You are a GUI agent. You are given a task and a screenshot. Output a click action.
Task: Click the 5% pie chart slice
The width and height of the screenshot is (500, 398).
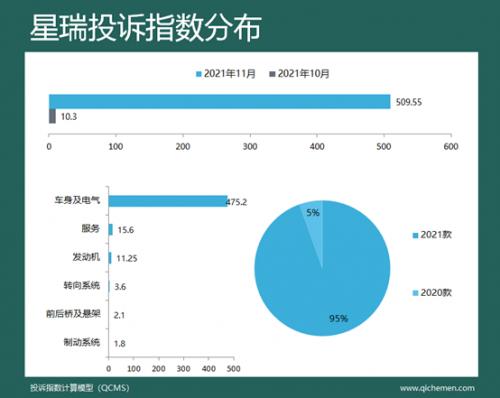(x=313, y=217)
